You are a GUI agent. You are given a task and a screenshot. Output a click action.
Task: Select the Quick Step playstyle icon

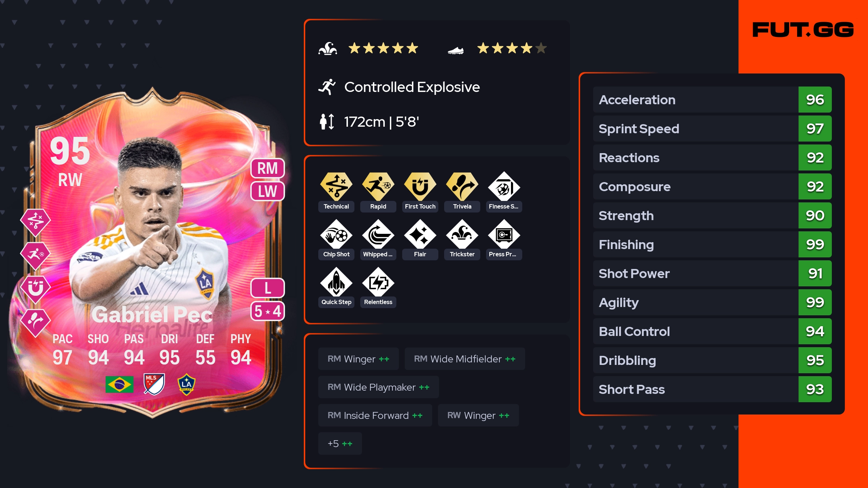click(x=336, y=282)
